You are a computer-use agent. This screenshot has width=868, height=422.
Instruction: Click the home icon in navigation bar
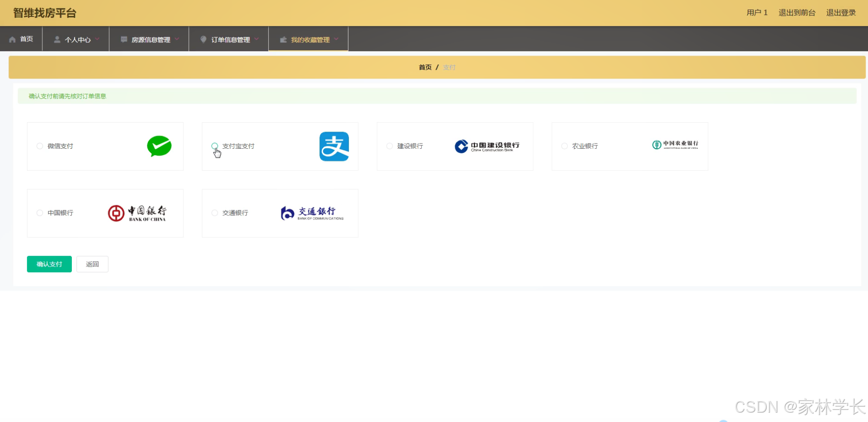point(13,40)
